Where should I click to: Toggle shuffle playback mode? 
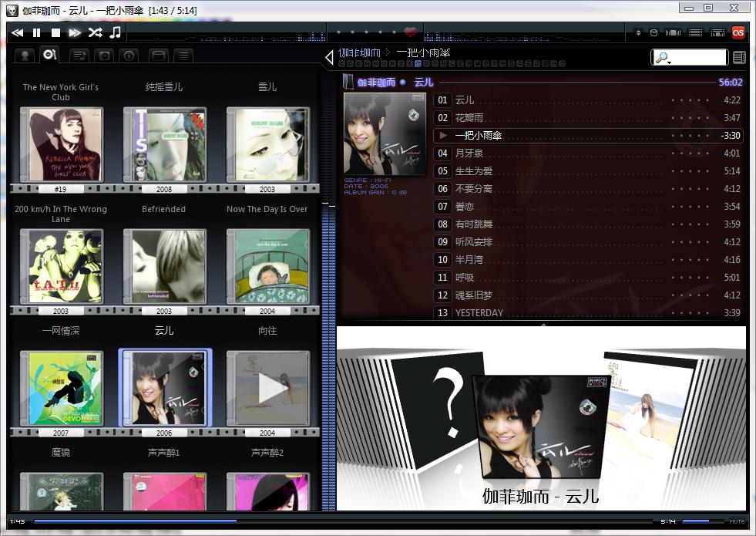click(95, 33)
